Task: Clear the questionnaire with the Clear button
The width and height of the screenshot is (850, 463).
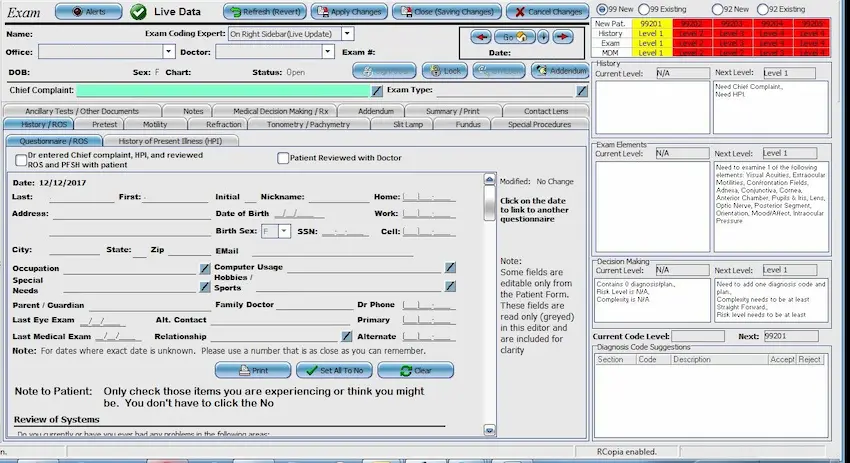Action: click(415, 370)
